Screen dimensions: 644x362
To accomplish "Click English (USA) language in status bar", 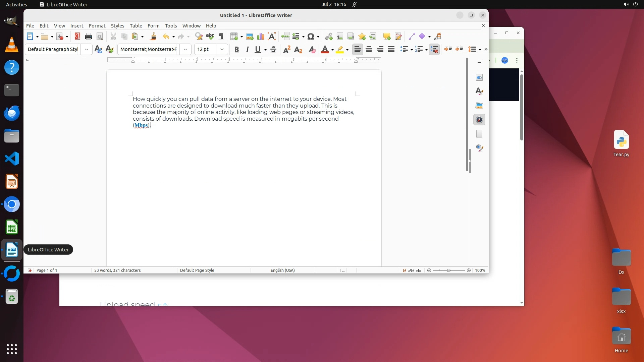I will pos(282,270).
